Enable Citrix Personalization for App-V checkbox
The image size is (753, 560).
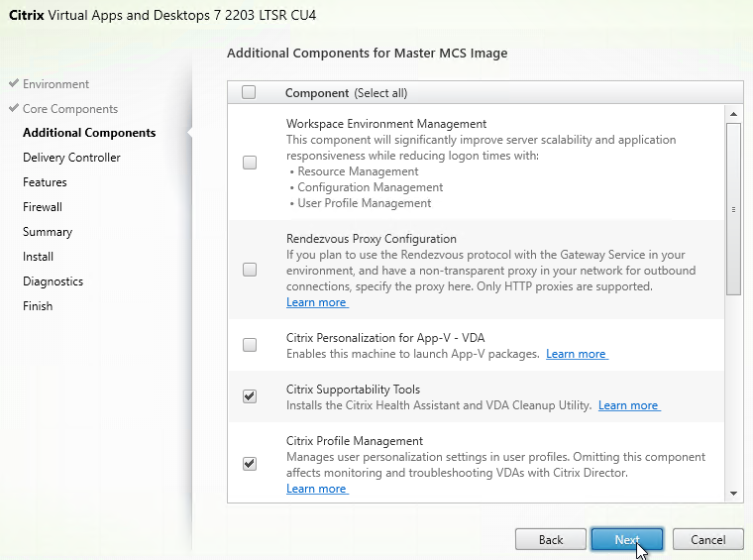pyautogui.click(x=250, y=345)
